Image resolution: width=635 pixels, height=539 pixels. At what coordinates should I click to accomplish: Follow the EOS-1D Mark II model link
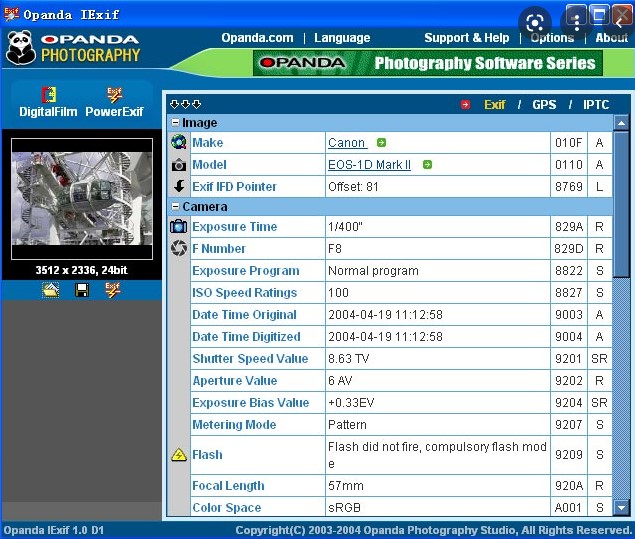[369, 165]
